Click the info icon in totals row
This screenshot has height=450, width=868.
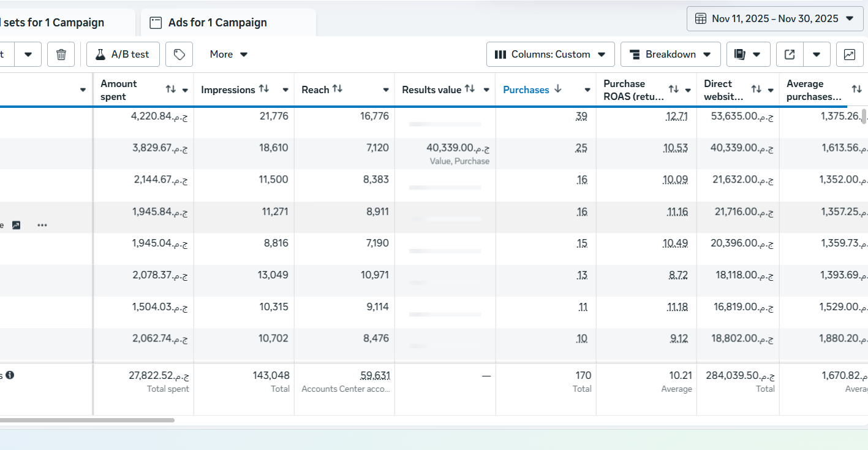[10, 375]
